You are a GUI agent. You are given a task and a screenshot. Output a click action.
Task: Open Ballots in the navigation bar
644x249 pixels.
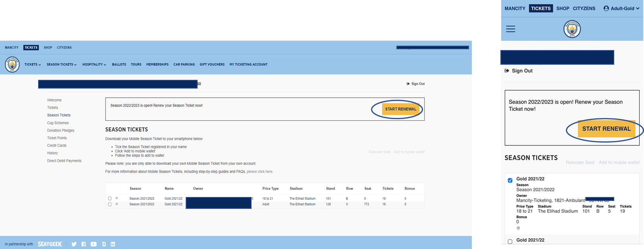tap(119, 64)
